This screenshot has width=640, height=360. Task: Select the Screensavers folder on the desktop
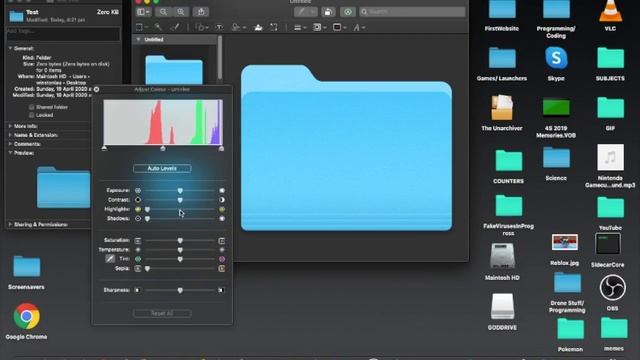coord(27,267)
